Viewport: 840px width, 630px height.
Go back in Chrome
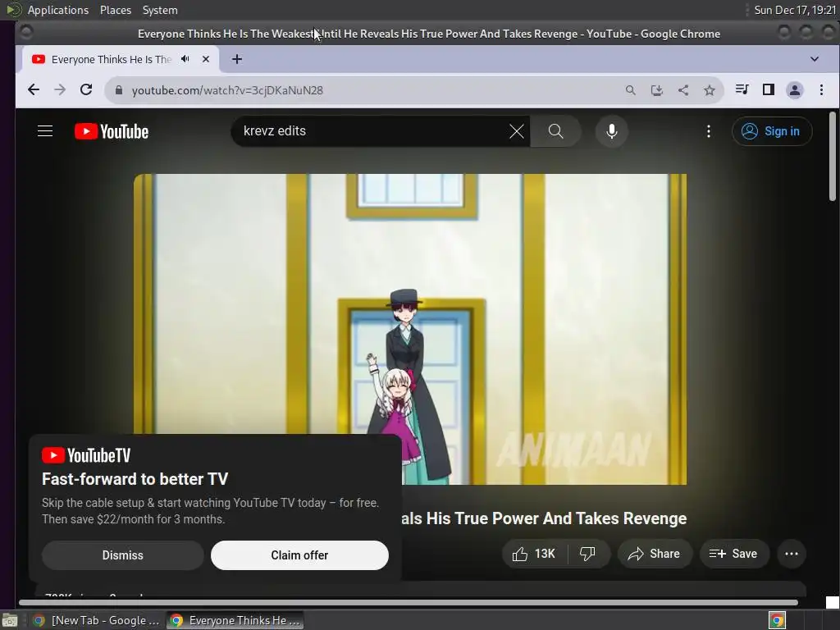[33, 90]
